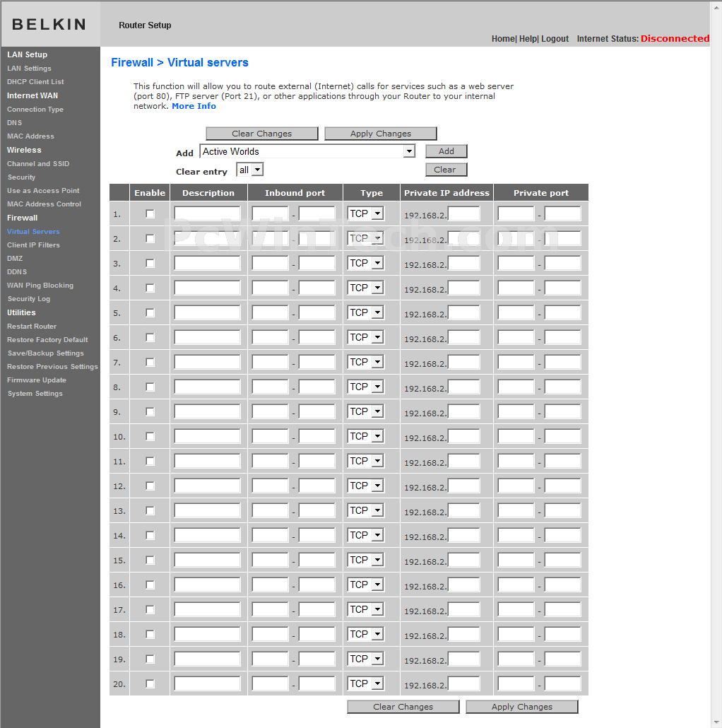This screenshot has height=728, width=722.
Task: Open System Settings page
Action: (x=35, y=394)
